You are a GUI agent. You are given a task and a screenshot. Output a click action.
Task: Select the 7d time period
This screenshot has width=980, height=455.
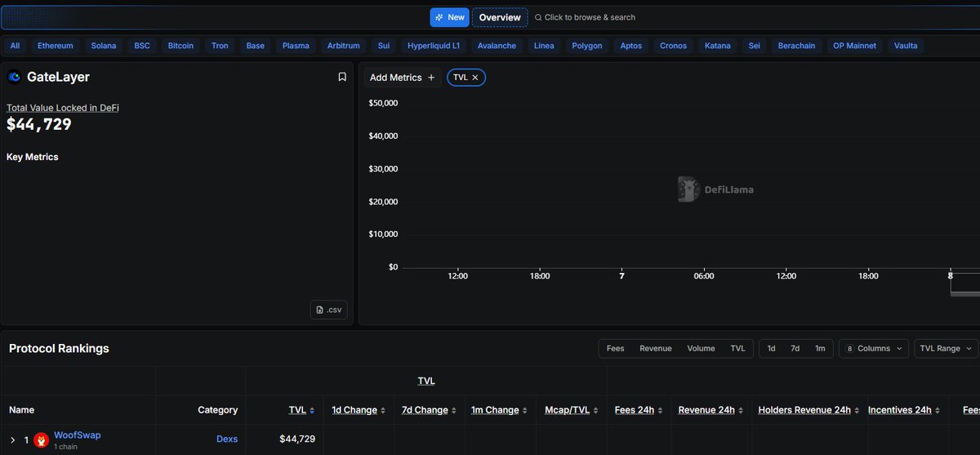coord(795,348)
